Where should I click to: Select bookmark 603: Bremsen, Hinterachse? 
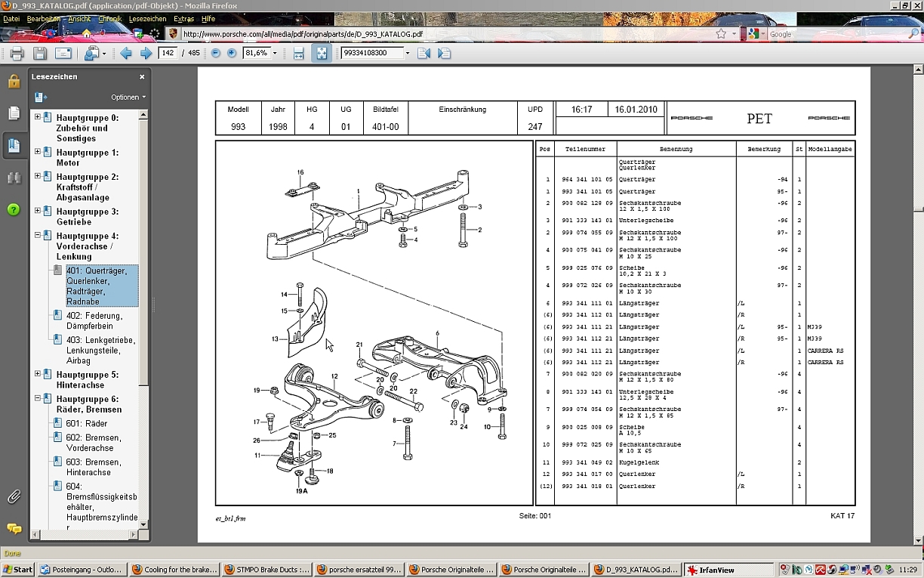[x=94, y=467]
